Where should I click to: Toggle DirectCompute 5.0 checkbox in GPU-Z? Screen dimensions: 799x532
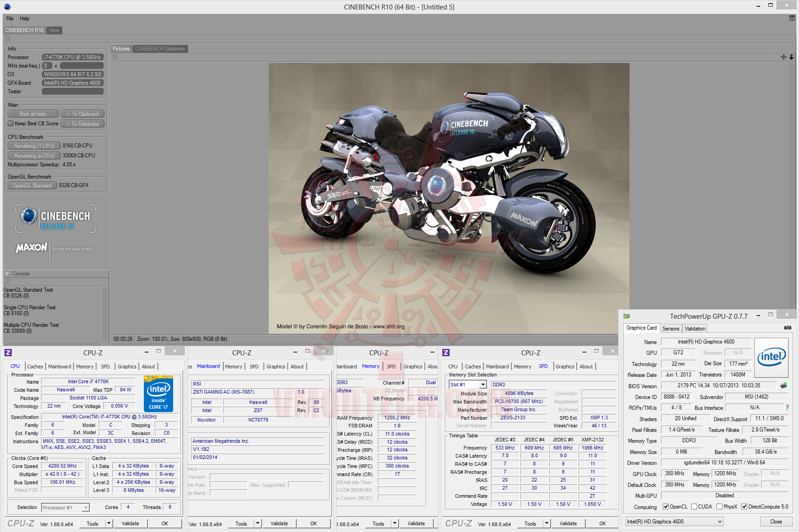744,507
